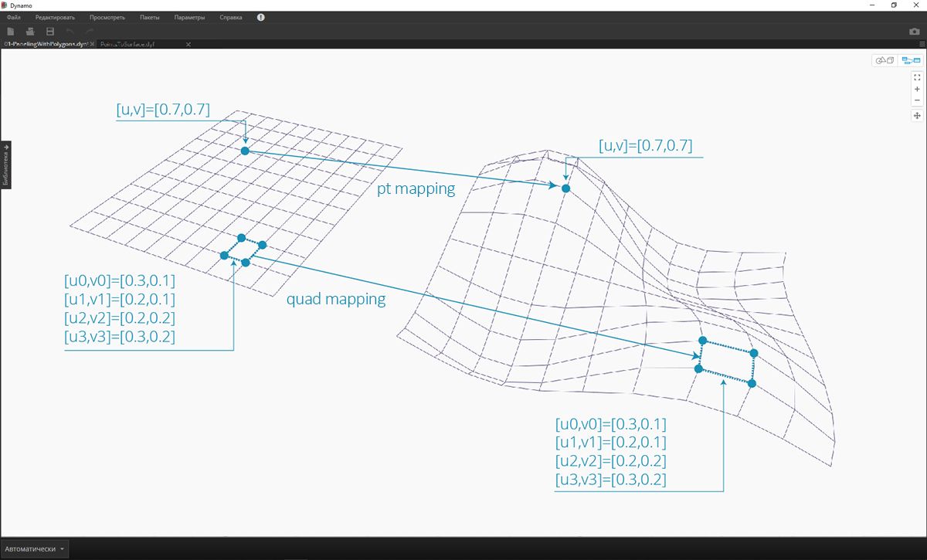Open the Просмотреть menu
This screenshot has height=560, width=927.
(x=108, y=17)
